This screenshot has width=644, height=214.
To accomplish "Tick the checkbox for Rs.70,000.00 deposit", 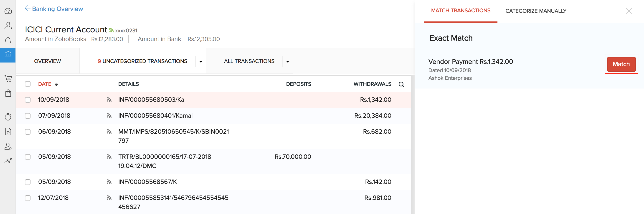I will [28, 157].
